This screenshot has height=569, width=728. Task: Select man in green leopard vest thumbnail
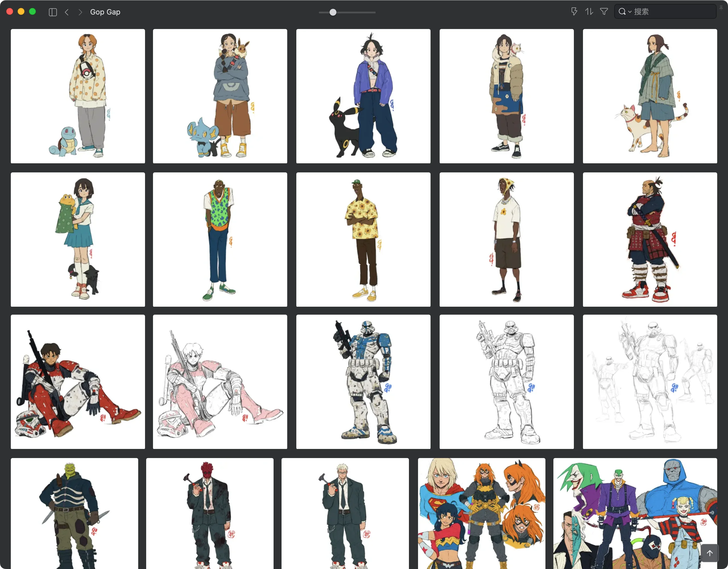tap(220, 240)
